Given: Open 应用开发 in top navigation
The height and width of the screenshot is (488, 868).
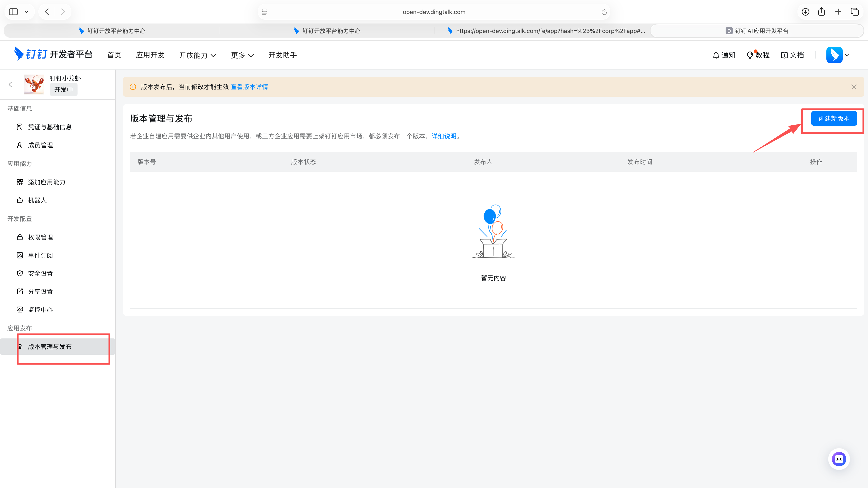Looking at the screenshot, I should click(150, 55).
